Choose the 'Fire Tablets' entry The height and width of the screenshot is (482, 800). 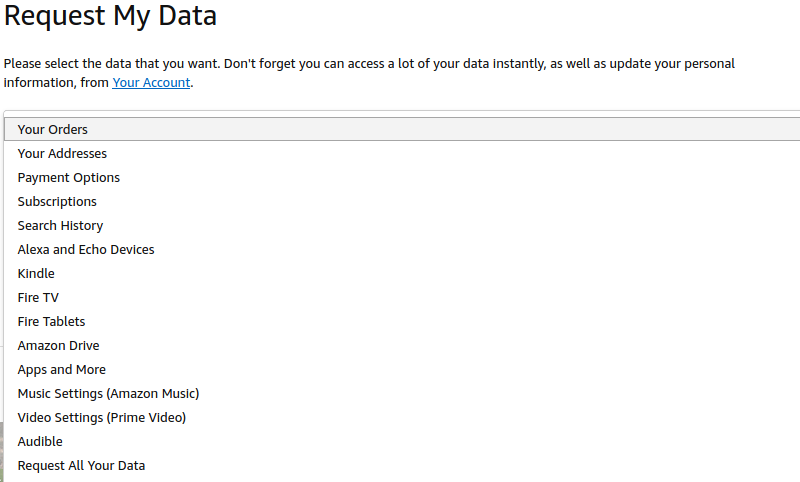[51, 322]
